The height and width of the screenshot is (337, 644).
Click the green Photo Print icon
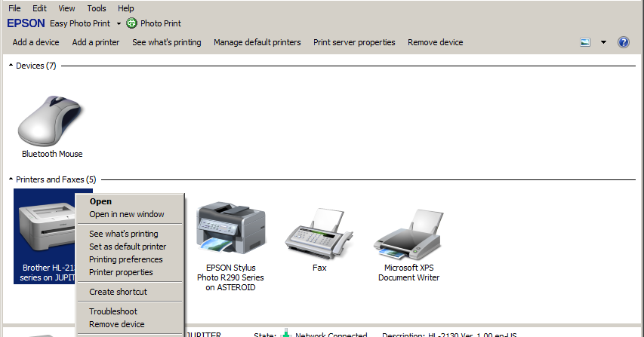pyautogui.click(x=131, y=23)
